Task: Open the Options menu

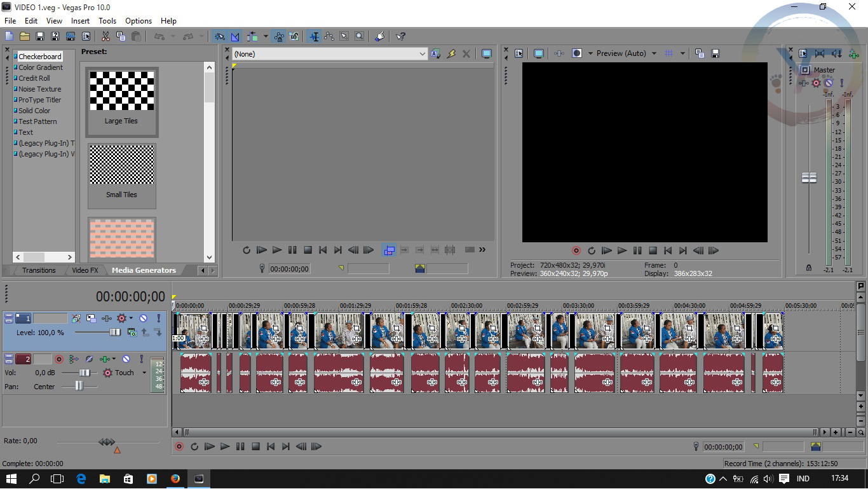Action: [138, 20]
